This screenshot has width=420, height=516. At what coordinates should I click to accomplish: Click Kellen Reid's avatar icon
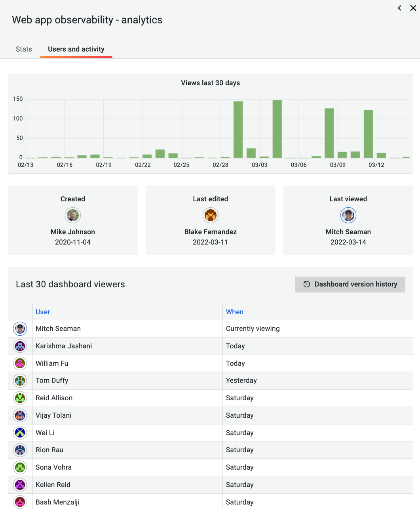coord(20,485)
